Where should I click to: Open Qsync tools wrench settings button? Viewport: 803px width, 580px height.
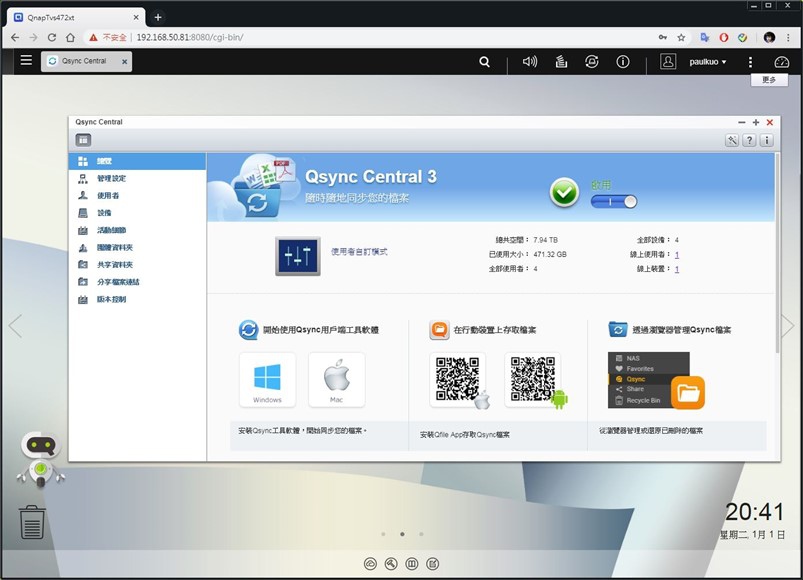[x=732, y=140]
